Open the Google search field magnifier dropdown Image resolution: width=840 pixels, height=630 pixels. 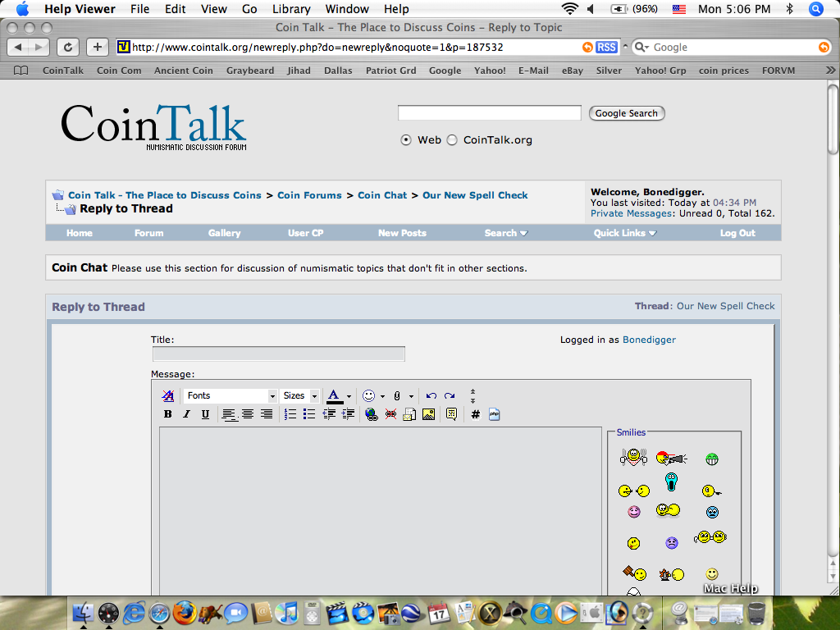click(641, 47)
